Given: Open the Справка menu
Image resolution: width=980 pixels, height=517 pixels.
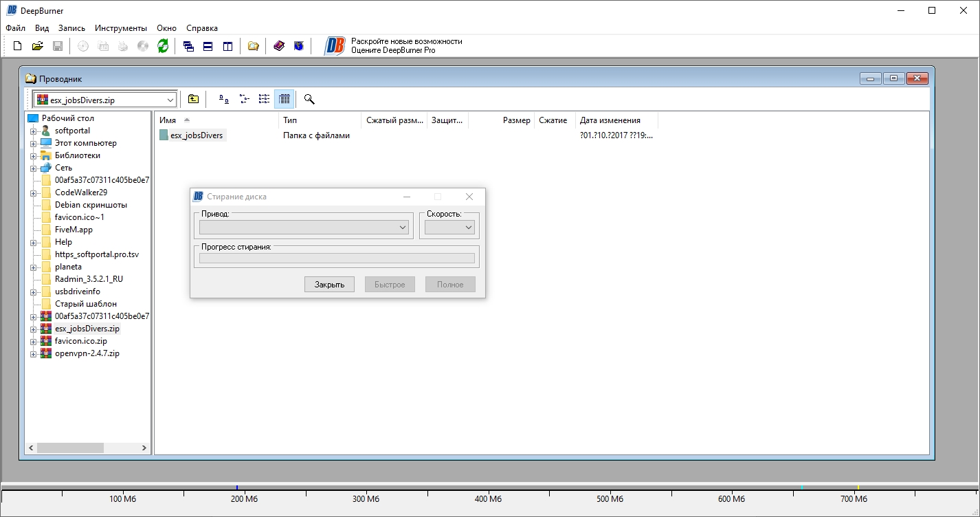Looking at the screenshot, I should (x=202, y=28).
